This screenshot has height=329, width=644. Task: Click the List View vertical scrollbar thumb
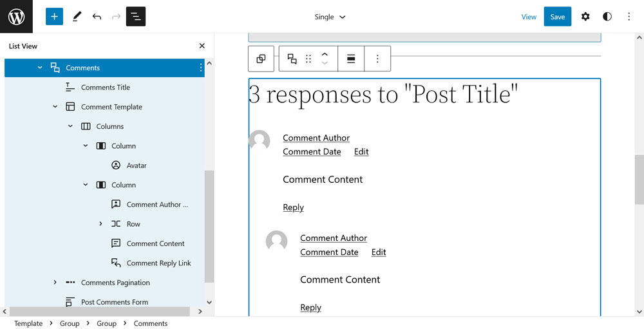(x=209, y=227)
